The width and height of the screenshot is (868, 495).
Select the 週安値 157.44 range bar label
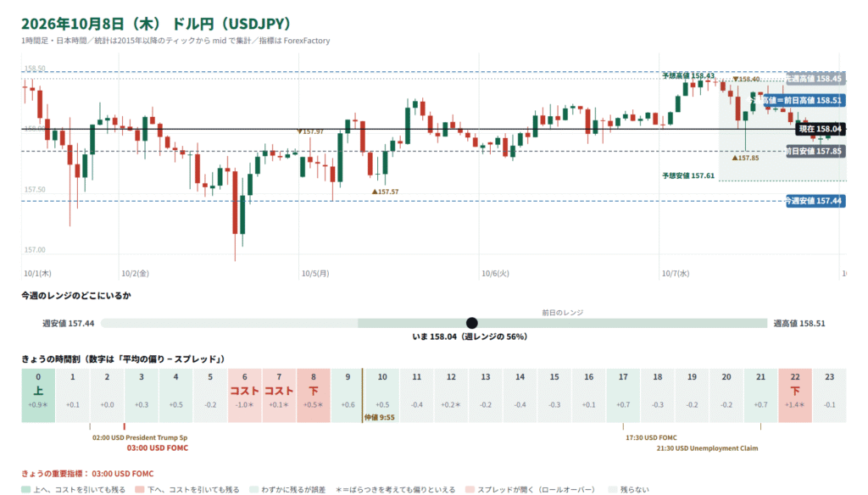pyautogui.click(x=68, y=323)
